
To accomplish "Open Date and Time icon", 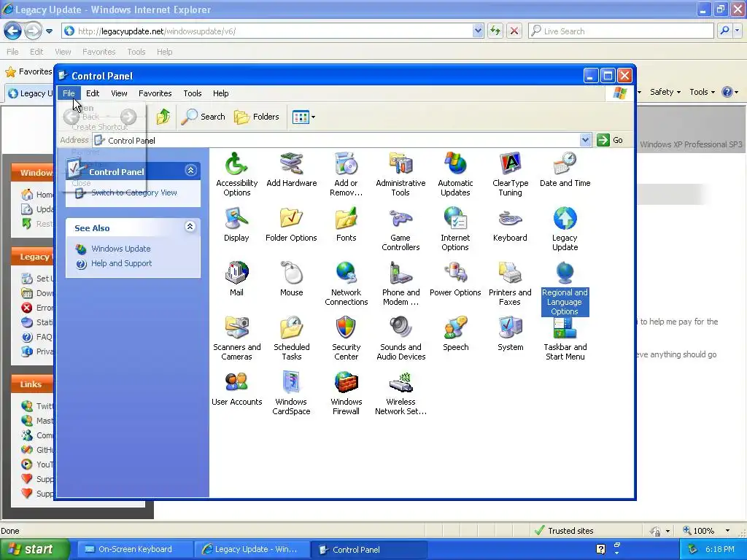I will click(x=565, y=170).
